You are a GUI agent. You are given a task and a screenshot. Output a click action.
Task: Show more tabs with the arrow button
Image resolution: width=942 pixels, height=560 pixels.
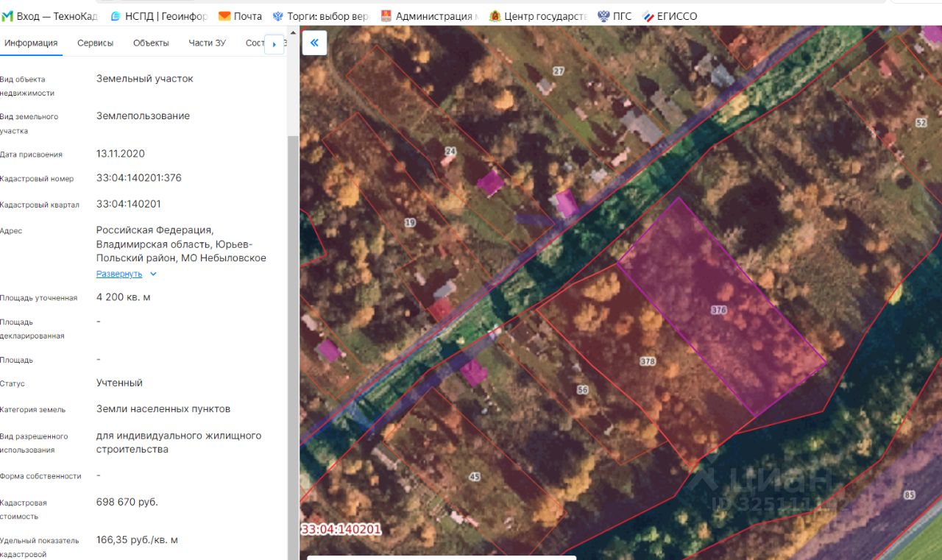pyautogui.click(x=274, y=44)
